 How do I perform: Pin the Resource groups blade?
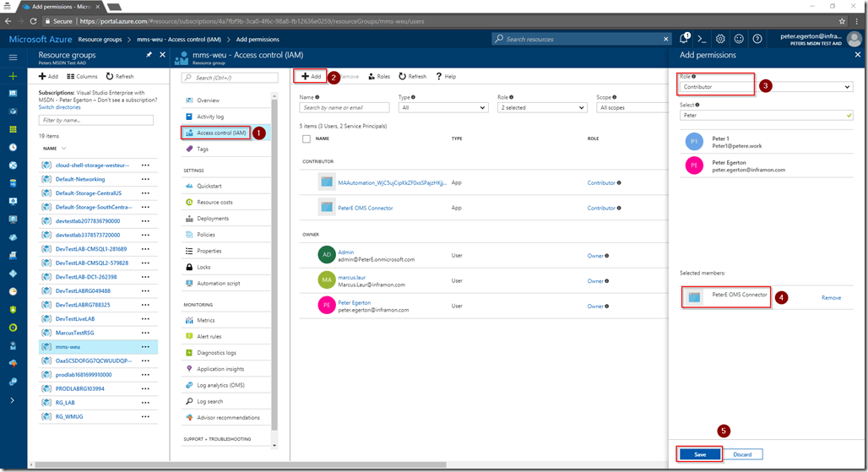pos(149,55)
